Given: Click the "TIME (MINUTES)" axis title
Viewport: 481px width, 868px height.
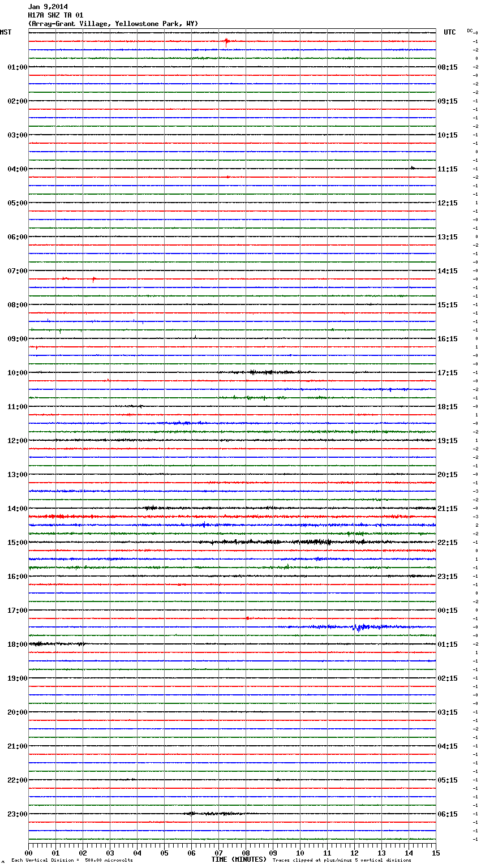Looking at the screenshot, I should tap(239, 860).
